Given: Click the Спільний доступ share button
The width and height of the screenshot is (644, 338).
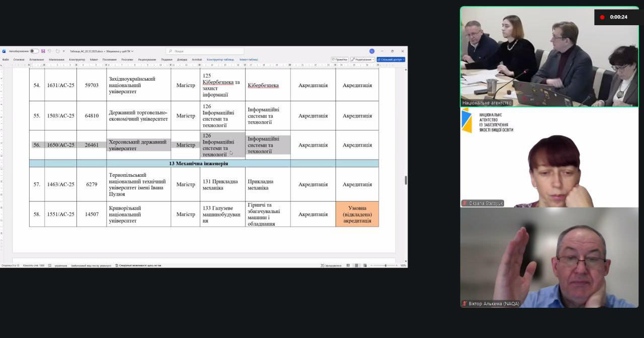Looking at the screenshot, I should click(391, 59).
